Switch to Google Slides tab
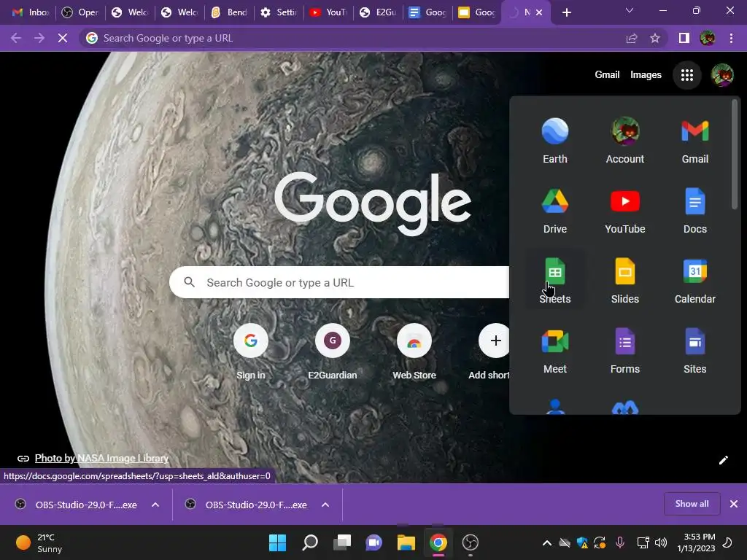Screen dimensions: 747x560 (x=477, y=12)
